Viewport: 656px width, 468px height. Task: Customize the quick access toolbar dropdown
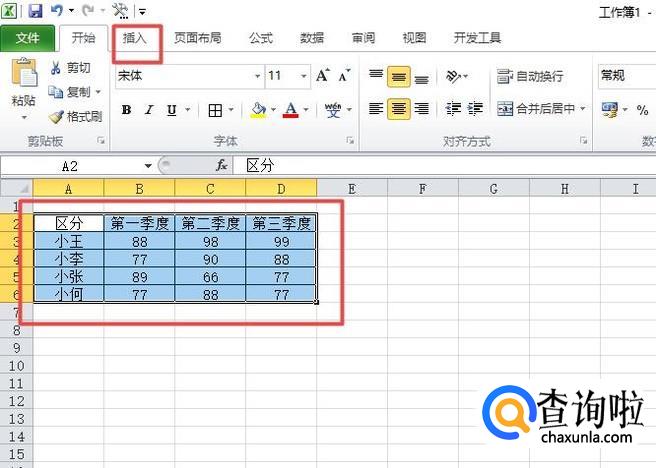coord(142,12)
